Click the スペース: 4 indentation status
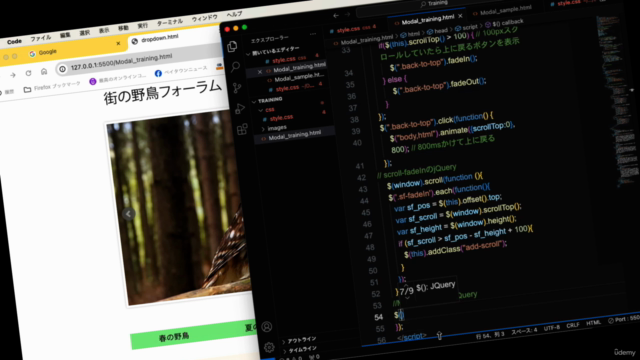The height and width of the screenshot is (360, 640). 524,331
